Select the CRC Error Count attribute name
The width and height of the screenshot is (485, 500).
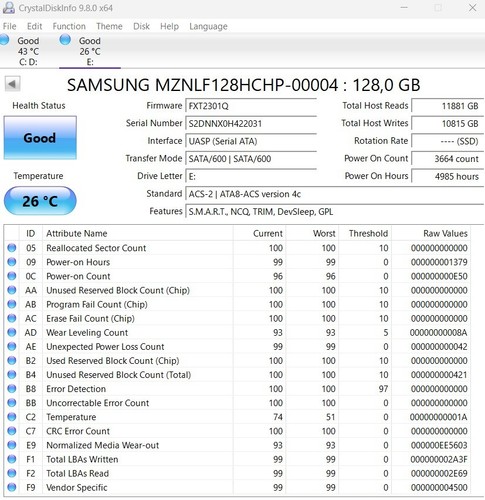tap(78, 431)
